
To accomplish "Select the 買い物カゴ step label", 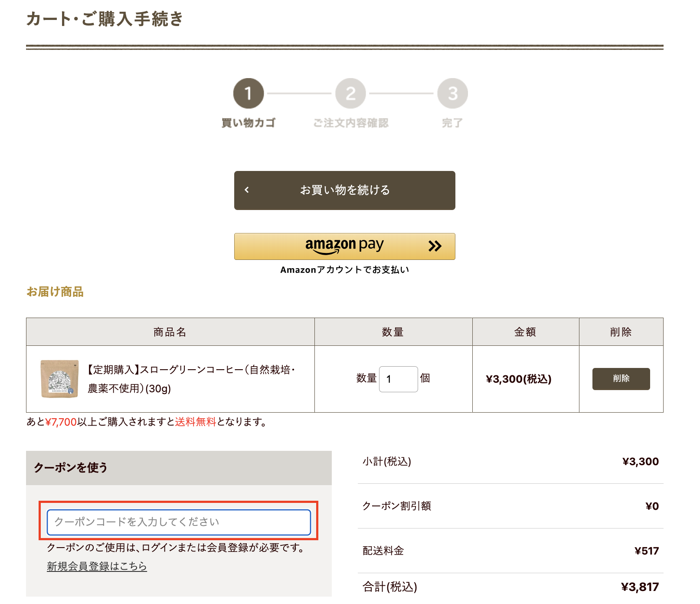I will pos(249,123).
